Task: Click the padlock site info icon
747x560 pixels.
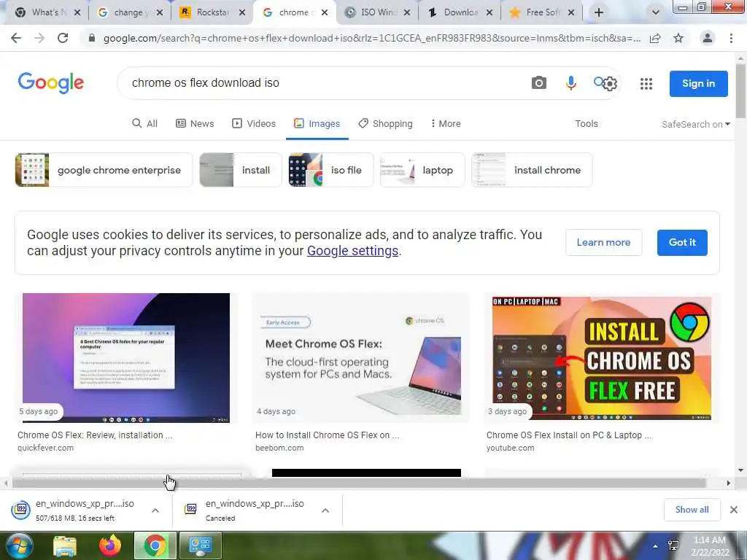Action: click(92, 39)
